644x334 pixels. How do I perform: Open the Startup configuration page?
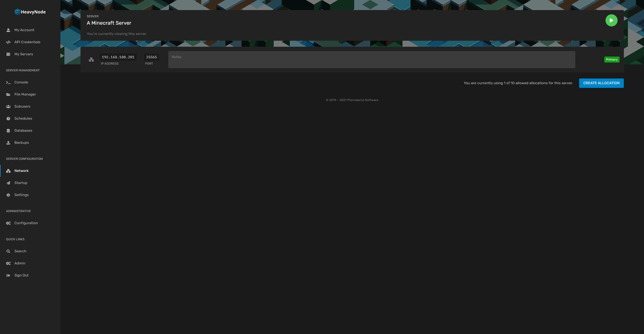[21, 183]
